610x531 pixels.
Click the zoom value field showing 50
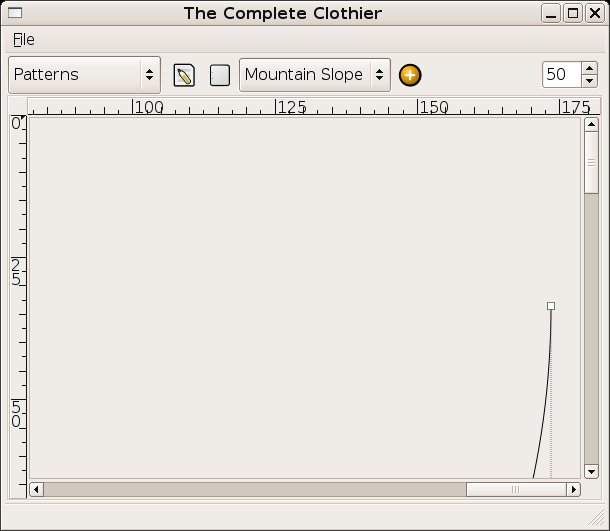[562, 74]
